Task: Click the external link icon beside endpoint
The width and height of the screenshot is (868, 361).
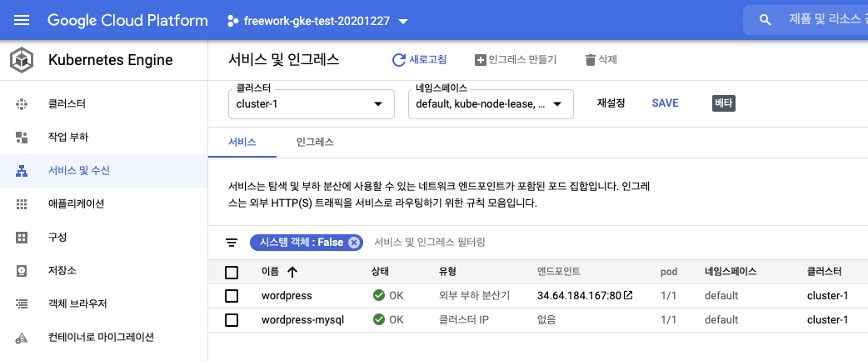Action: [x=628, y=296]
